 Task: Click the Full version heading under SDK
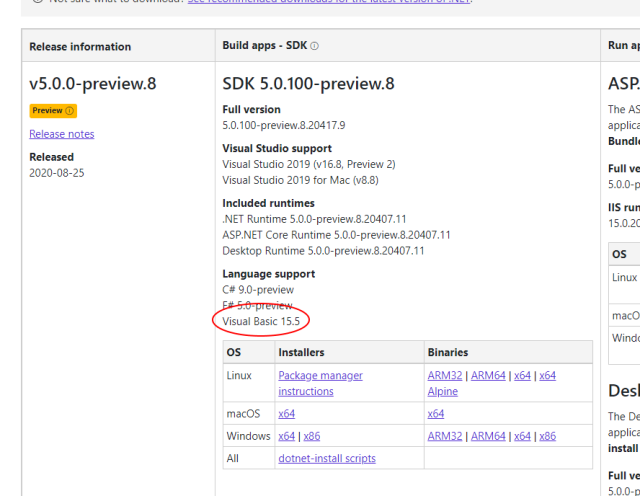pos(251,109)
